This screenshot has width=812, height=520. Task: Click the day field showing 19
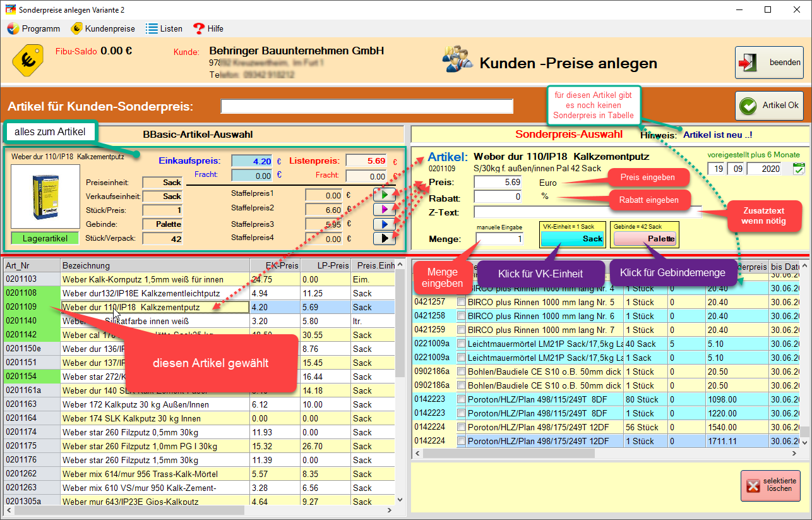coord(716,169)
